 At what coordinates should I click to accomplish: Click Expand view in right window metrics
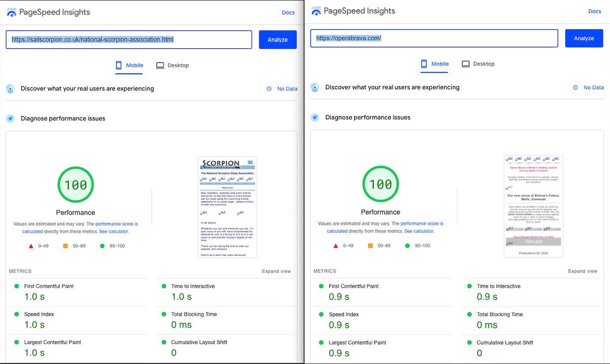(x=583, y=271)
